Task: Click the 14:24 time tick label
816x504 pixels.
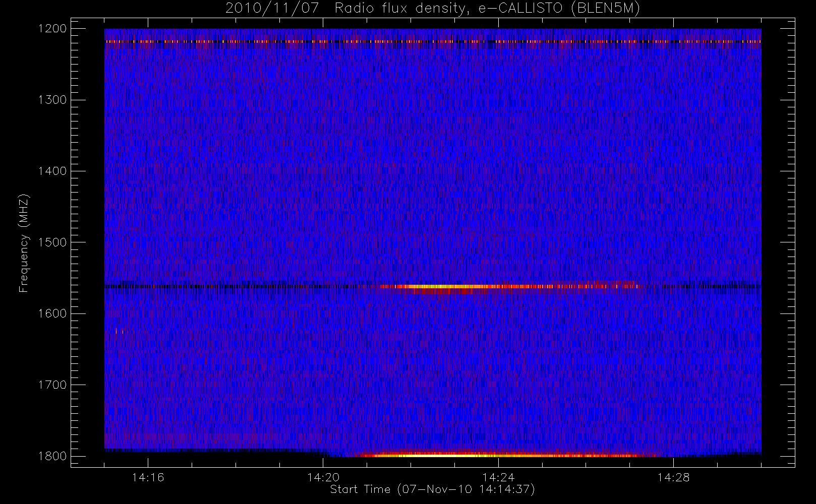Action: coord(498,477)
